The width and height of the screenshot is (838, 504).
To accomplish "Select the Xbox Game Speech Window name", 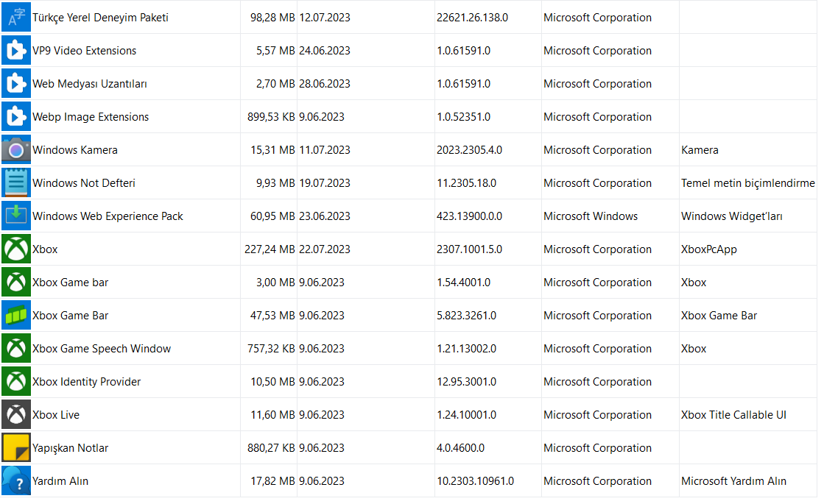I will tap(102, 349).
